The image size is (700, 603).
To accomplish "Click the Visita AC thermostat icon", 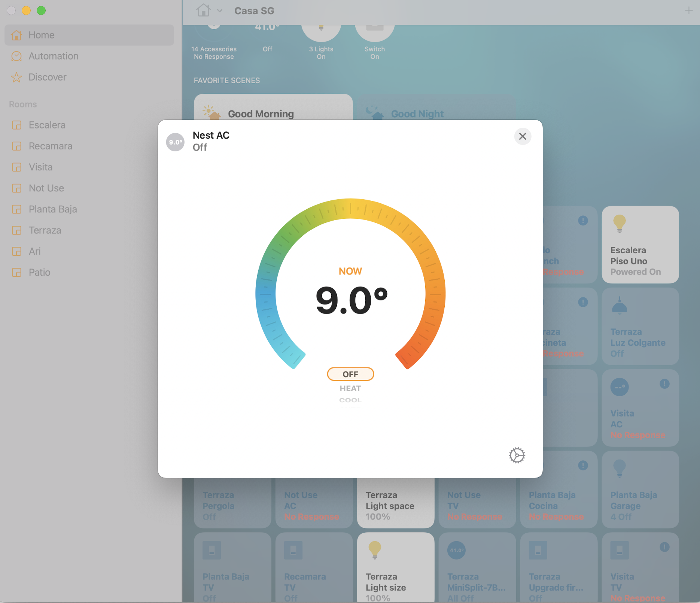I will click(620, 387).
